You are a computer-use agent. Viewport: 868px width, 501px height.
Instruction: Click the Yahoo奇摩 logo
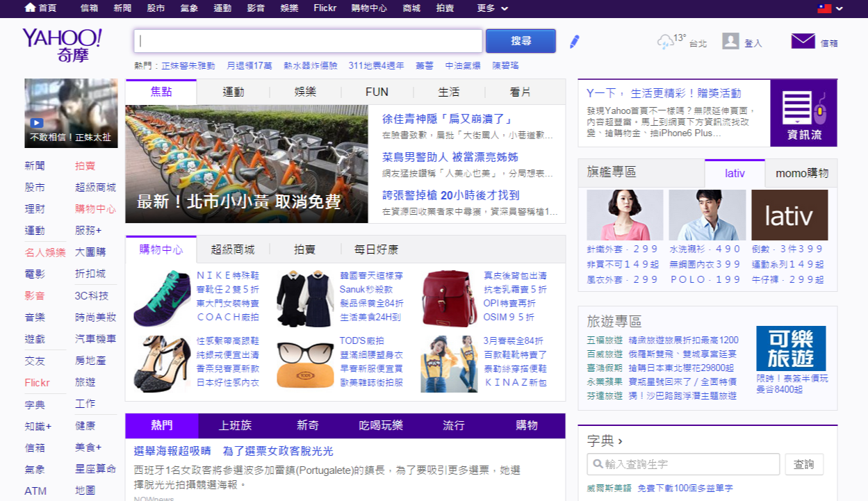pos(62,44)
